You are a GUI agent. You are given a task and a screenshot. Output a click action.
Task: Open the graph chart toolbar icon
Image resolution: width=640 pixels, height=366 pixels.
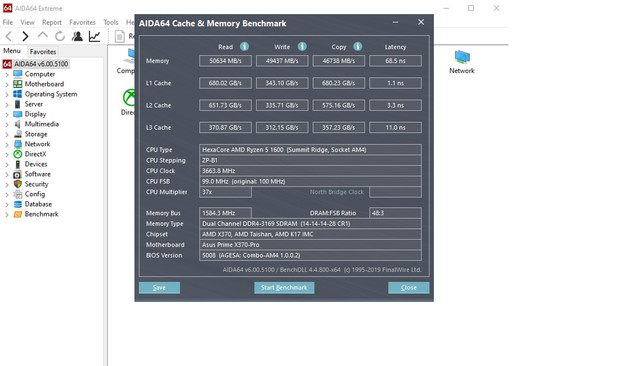coord(94,36)
